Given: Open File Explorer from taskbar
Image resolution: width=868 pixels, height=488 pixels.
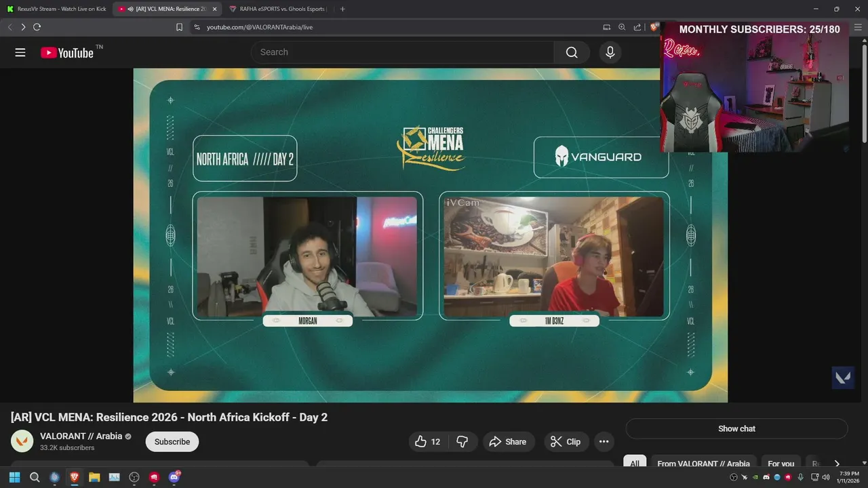Looking at the screenshot, I should tap(94, 477).
